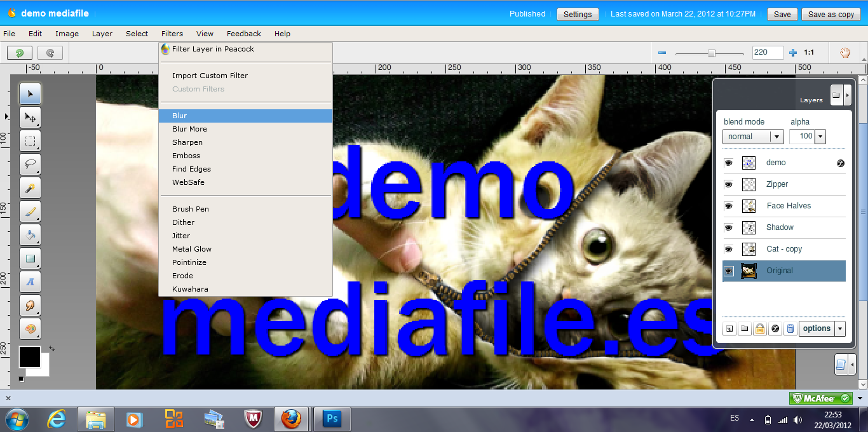Click the Save as copy button
The image size is (868, 432).
(x=831, y=13)
